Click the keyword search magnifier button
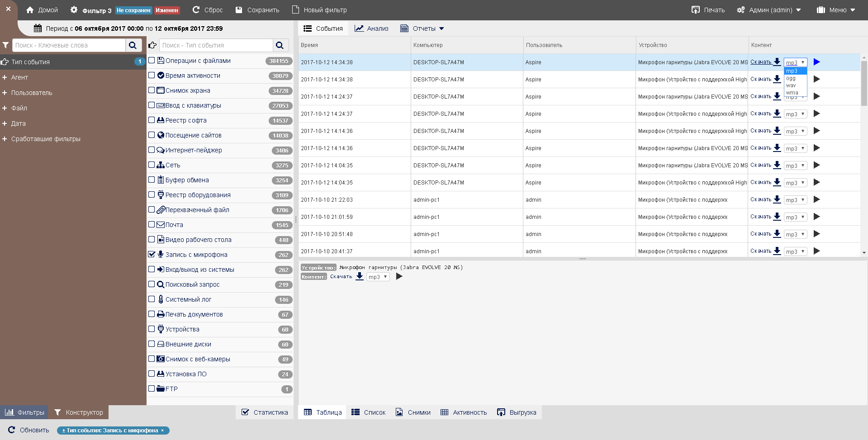Viewport: 868px width, 440px height. point(133,45)
